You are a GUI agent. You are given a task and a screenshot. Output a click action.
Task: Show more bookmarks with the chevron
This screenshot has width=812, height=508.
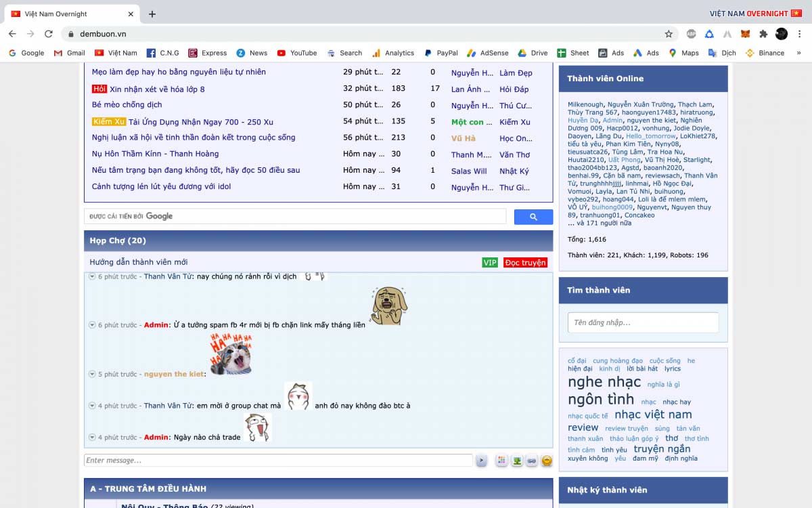coord(799,53)
